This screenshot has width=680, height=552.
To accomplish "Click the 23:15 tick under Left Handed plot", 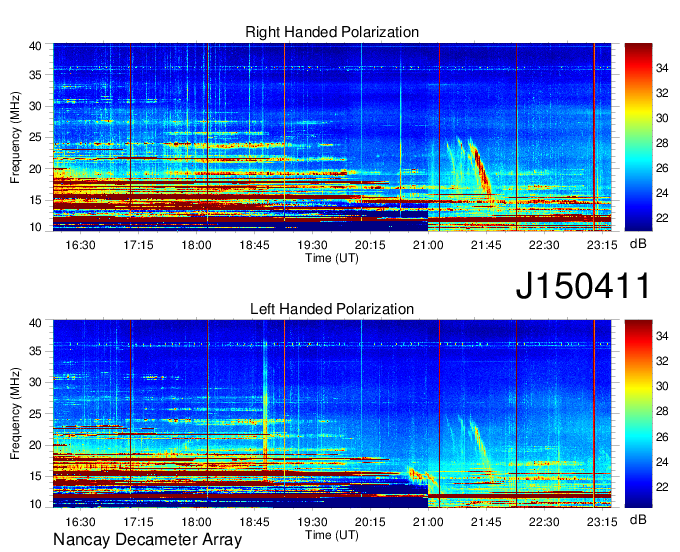I will [602, 522].
